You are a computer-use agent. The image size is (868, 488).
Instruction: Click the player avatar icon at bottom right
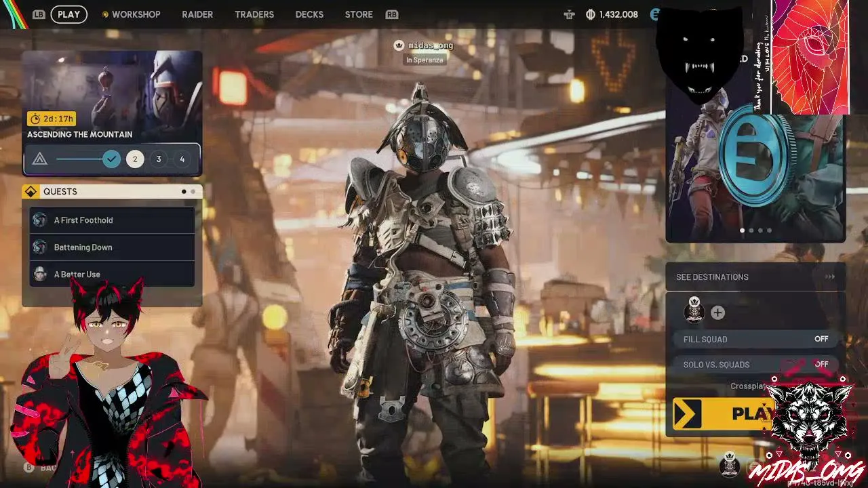(729, 464)
